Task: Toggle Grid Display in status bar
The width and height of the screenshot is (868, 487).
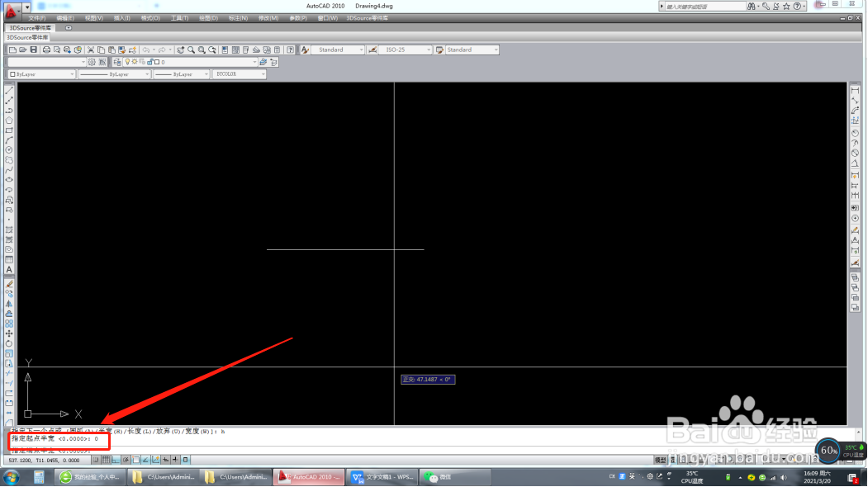Action: click(x=106, y=459)
